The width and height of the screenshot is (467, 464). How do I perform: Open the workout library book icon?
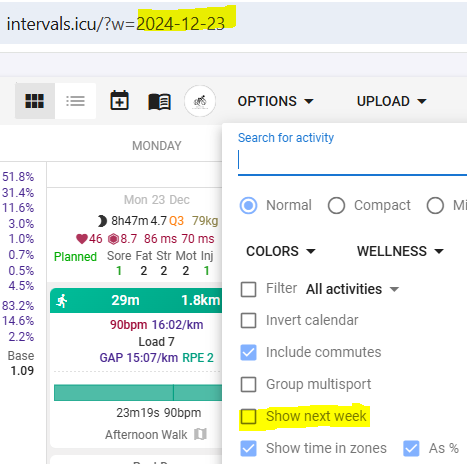(x=159, y=102)
